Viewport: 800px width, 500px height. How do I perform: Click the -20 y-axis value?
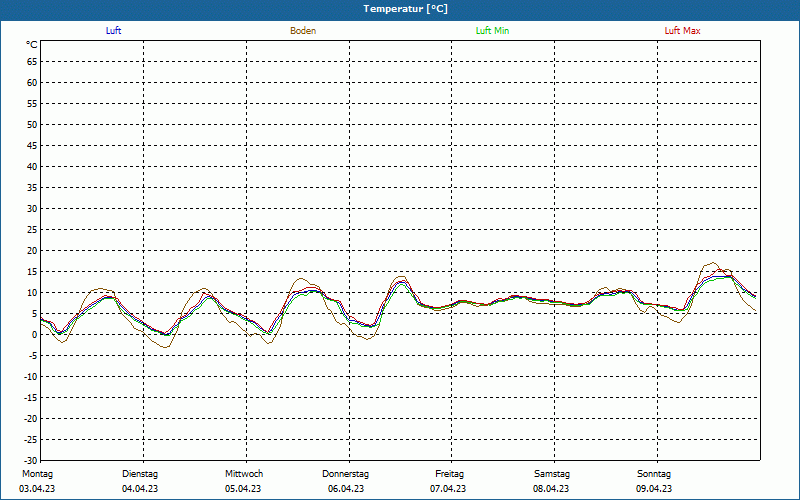point(31,418)
